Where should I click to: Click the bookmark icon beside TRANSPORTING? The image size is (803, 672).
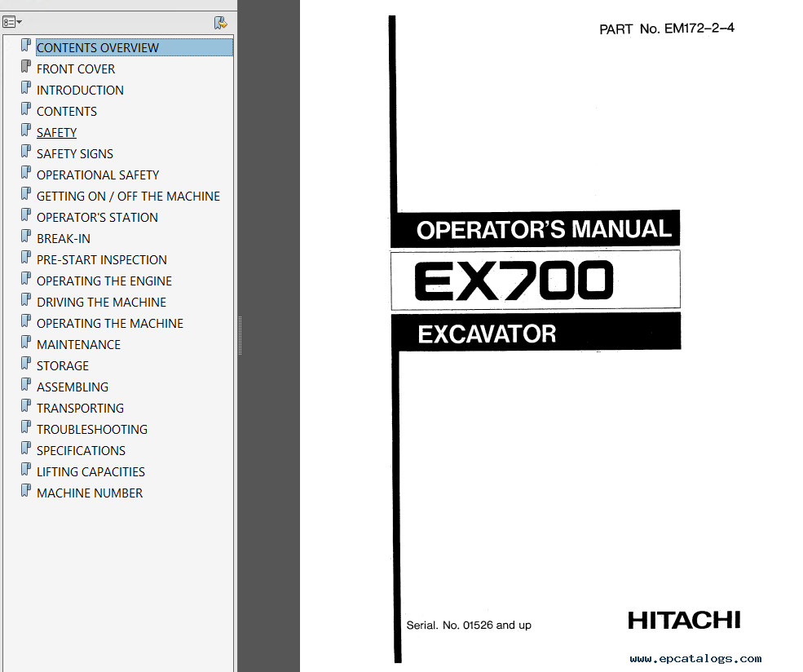tap(25, 406)
